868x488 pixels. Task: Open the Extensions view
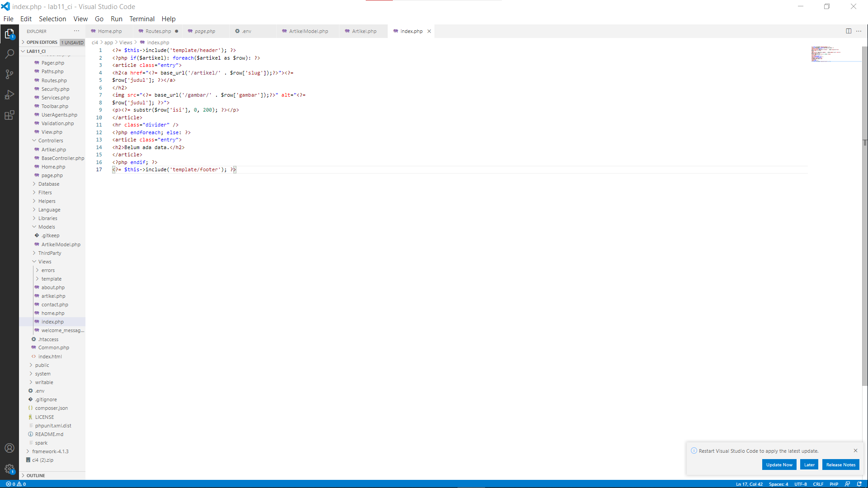tap(9, 115)
